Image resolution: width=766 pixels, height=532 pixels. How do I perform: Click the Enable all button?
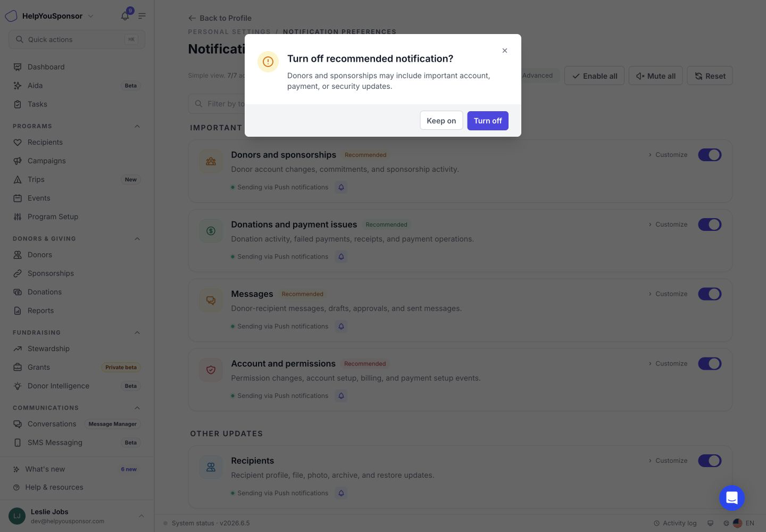[594, 76]
